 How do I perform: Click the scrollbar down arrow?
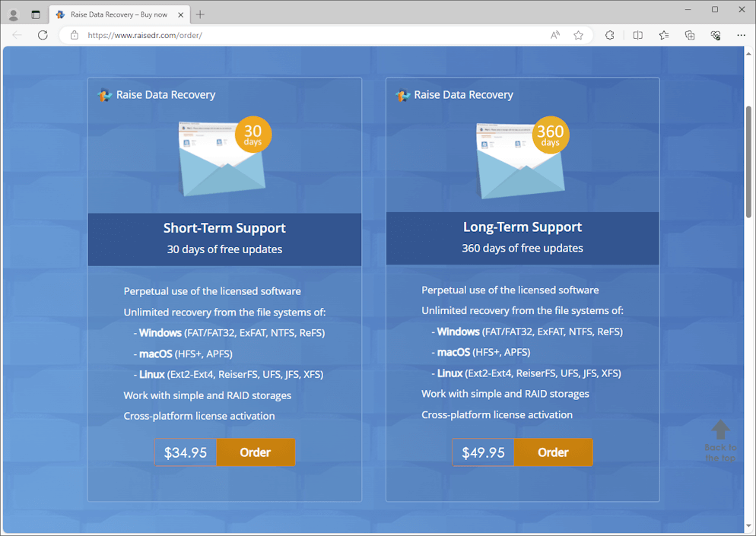(748, 526)
